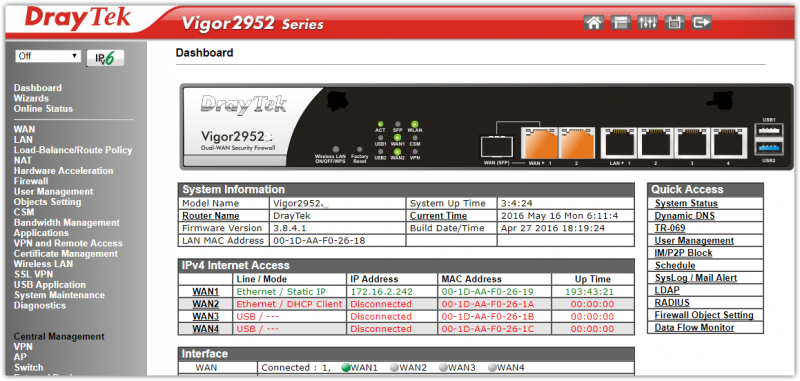
Task: Open System Maintenance menu item
Action: point(59,295)
